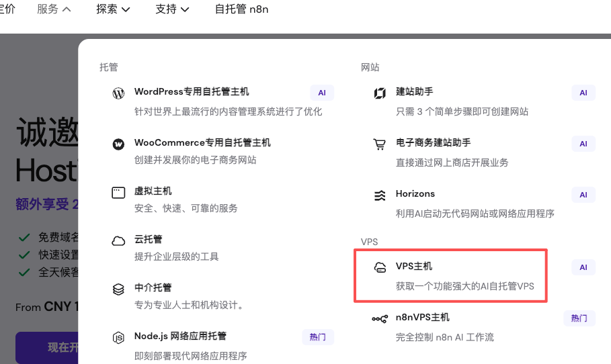The image size is (611, 364).
Task: Click the VPS section heading
Action: click(369, 242)
